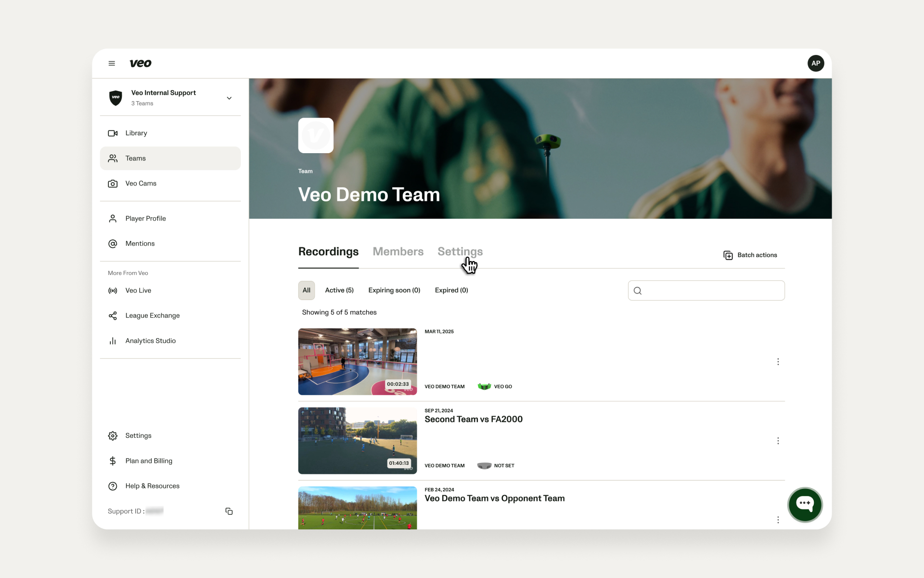Switch to the team Settings tab

(x=460, y=251)
